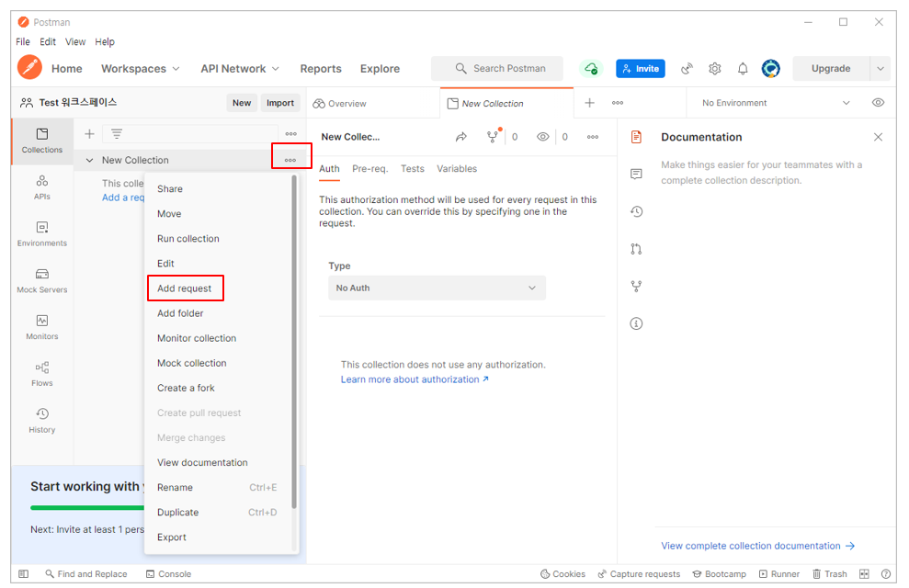Screen dimensions: 909x588
Task: Show the Documentation icon in right sidebar
Action: tap(636, 137)
